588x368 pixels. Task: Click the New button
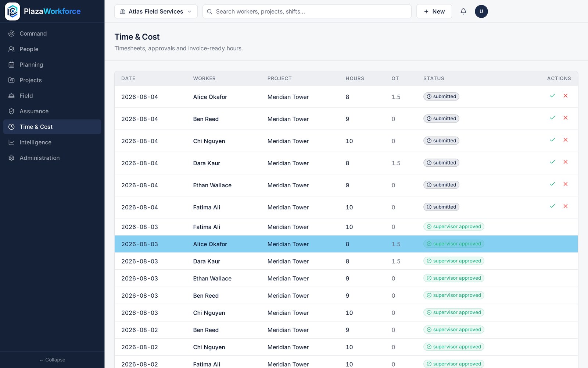tap(434, 11)
